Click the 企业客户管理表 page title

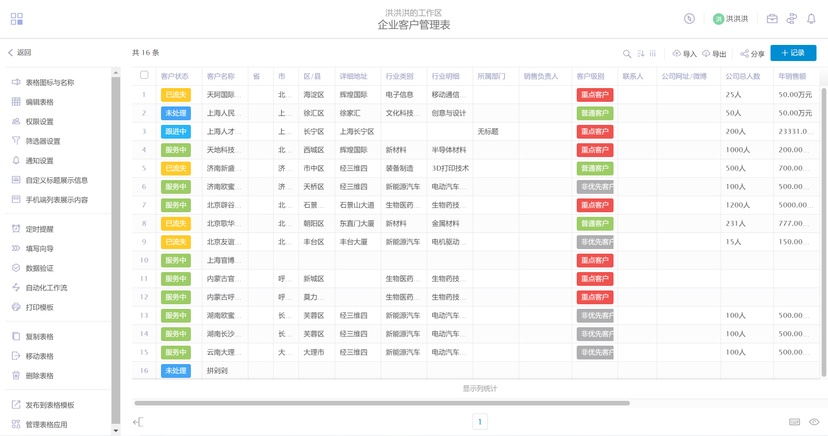tap(413, 25)
